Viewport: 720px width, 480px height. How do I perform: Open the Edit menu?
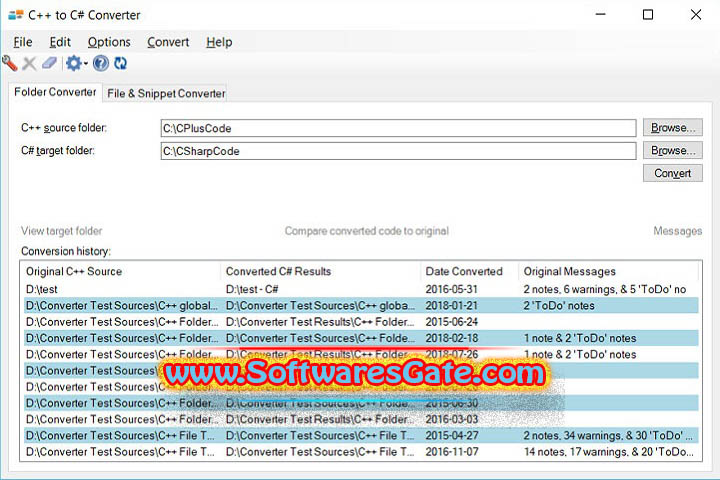(60, 42)
